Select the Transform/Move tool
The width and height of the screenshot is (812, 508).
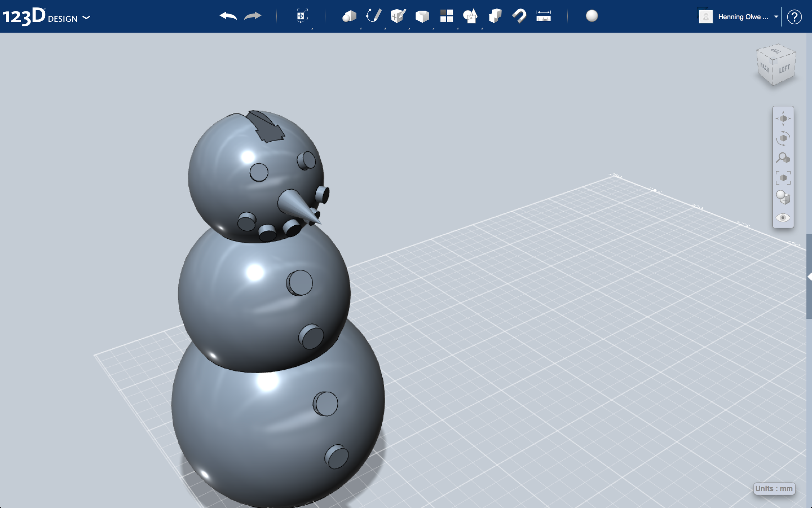(x=302, y=15)
